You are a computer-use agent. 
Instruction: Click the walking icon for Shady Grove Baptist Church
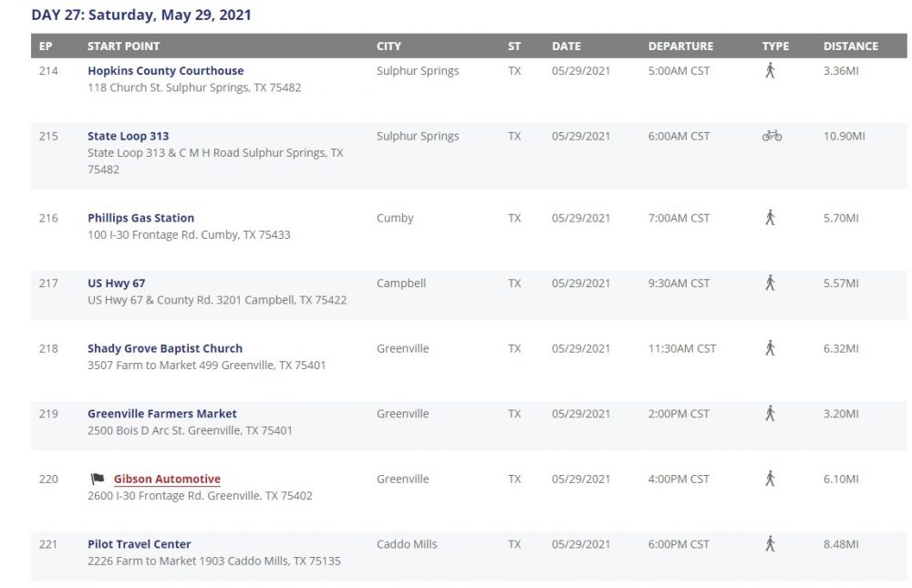[x=770, y=348]
